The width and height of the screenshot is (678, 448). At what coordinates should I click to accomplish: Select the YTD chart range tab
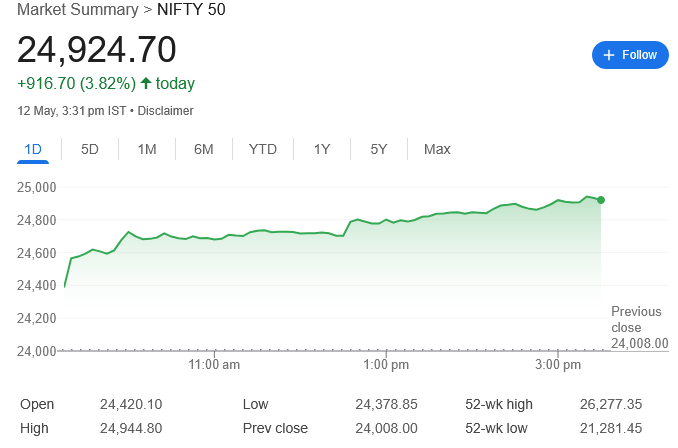click(263, 149)
